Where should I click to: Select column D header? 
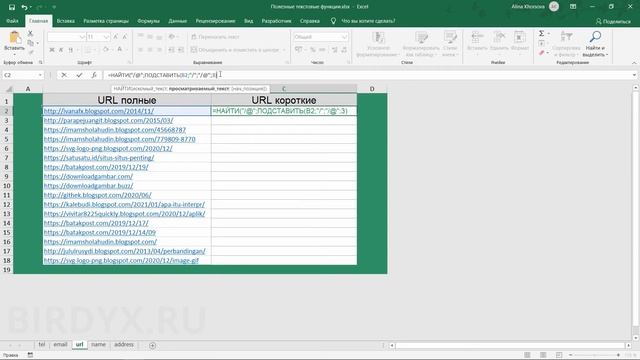tap(372, 89)
